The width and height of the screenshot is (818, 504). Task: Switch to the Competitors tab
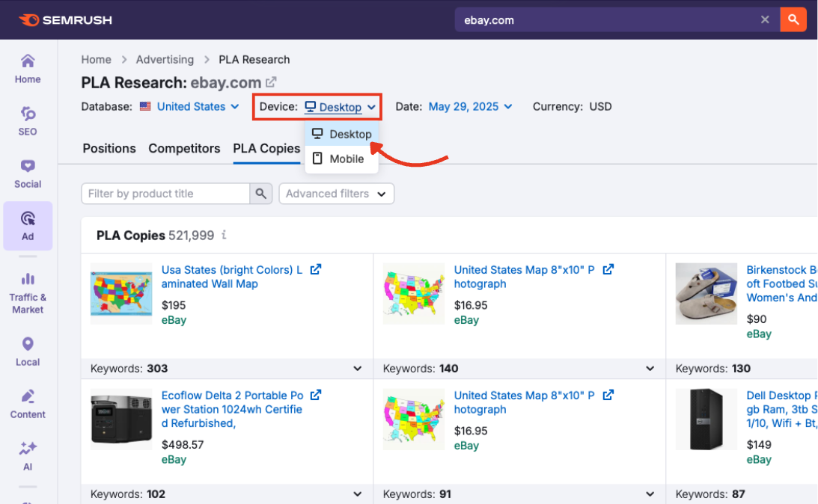click(184, 148)
